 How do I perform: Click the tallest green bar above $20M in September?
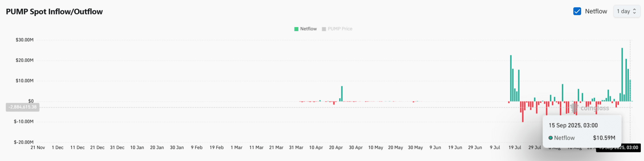click(x=622, y=75)
